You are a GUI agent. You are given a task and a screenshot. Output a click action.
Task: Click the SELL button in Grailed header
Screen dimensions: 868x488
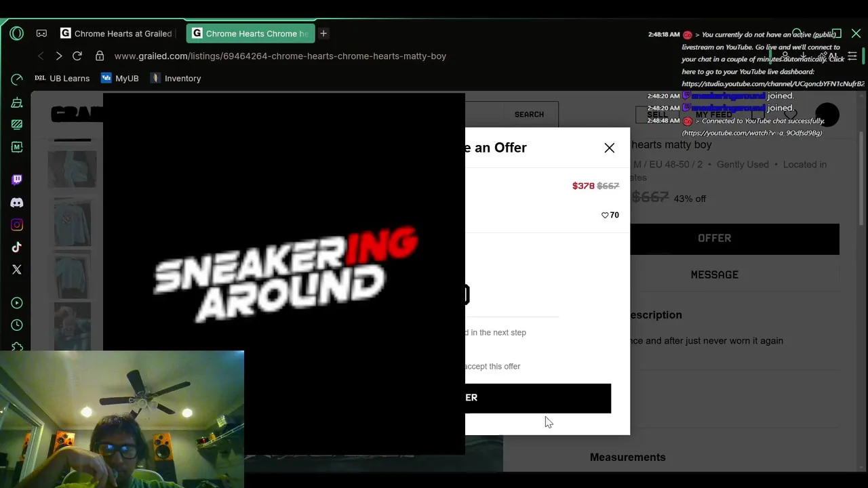[x=656, y=115]
